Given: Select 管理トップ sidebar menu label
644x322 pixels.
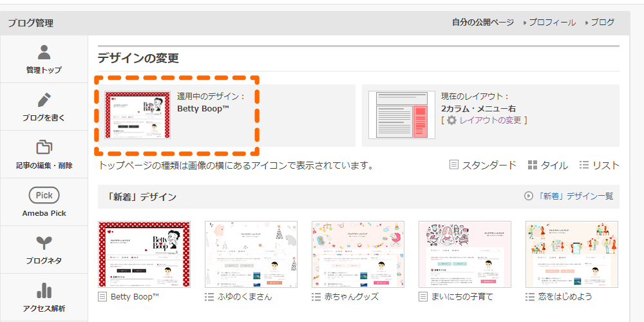Looking at the screenshot, I should point(44,70).
